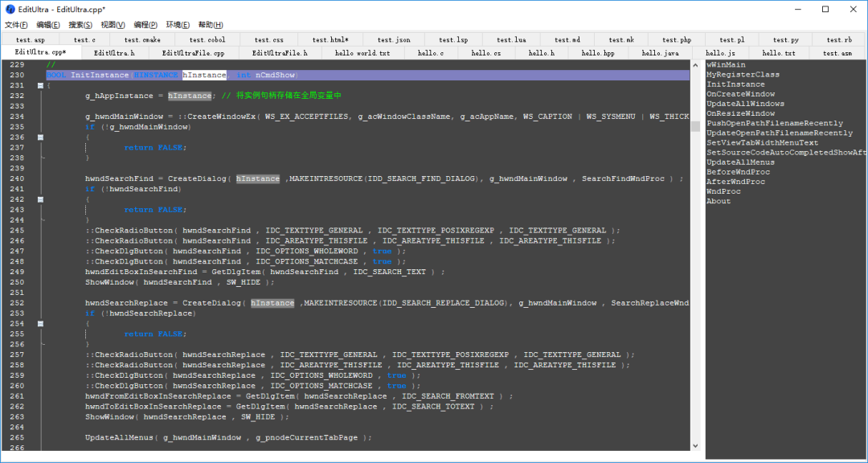
Task: Jump to BeforeWndProc in the function list
Action: coord(738,172)
